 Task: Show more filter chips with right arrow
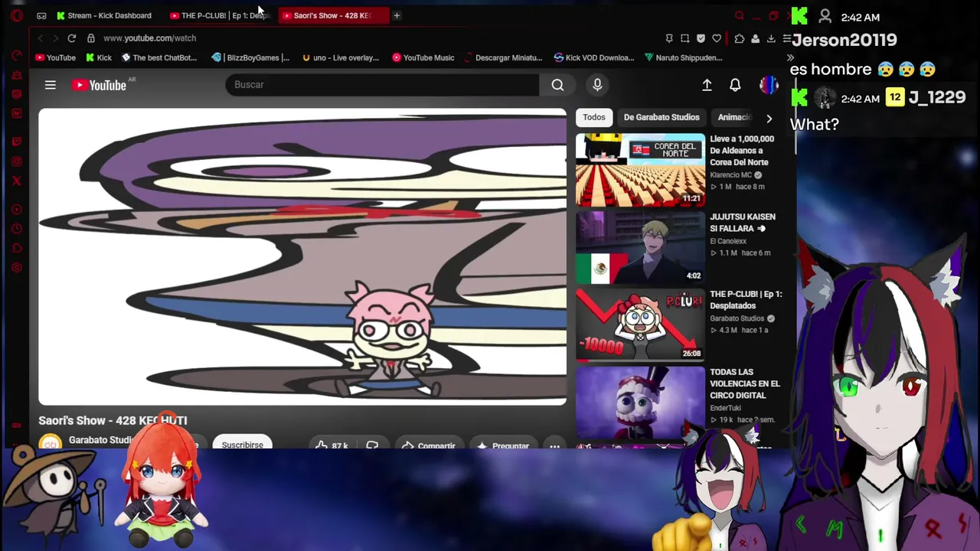(x=769, y=118)
